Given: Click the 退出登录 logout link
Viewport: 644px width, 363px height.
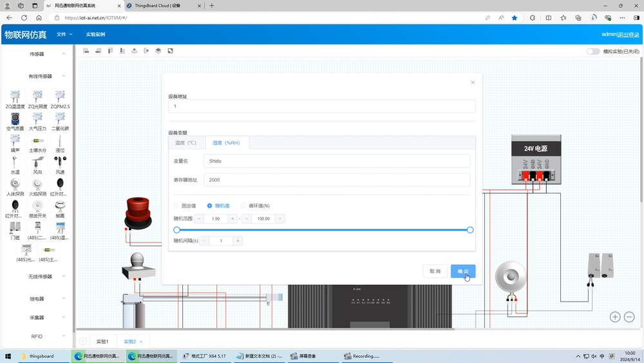Looking at the screenshot, I should tap(629, 34).
